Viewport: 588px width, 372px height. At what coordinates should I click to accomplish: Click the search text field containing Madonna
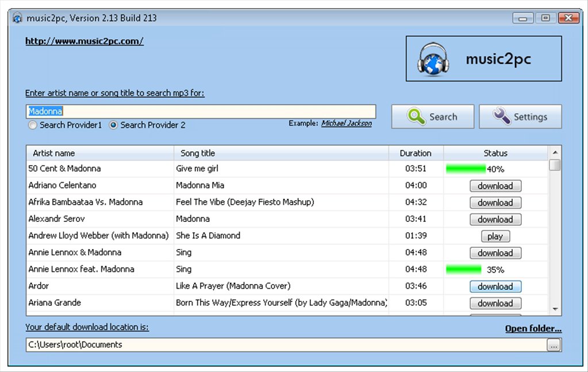201,112
